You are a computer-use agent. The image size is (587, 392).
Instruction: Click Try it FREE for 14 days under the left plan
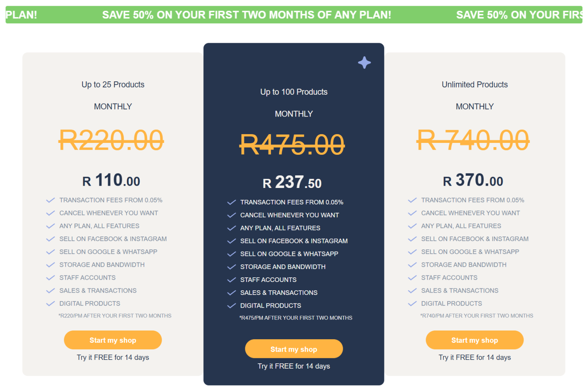pyautogui.click(x=113, y=357)
